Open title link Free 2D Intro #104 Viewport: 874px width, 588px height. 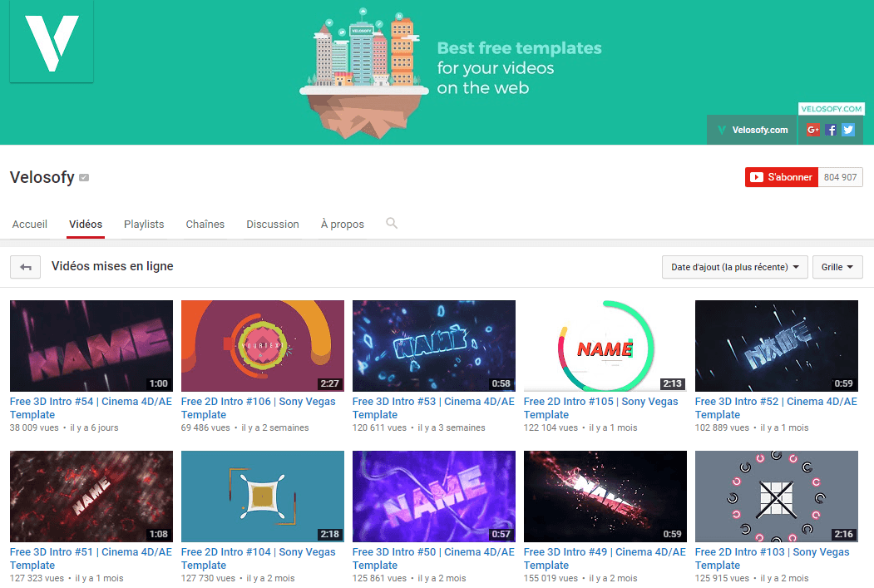click(258, 558)
